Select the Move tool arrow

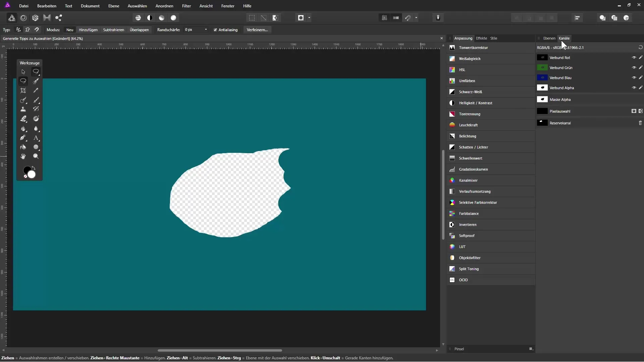click(23, 72)
